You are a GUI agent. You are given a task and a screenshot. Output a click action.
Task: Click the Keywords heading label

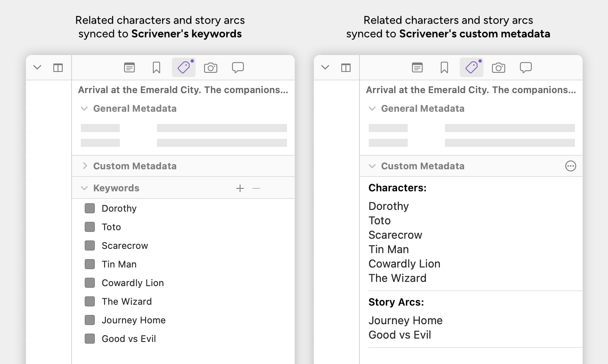[x=116, y=188]
